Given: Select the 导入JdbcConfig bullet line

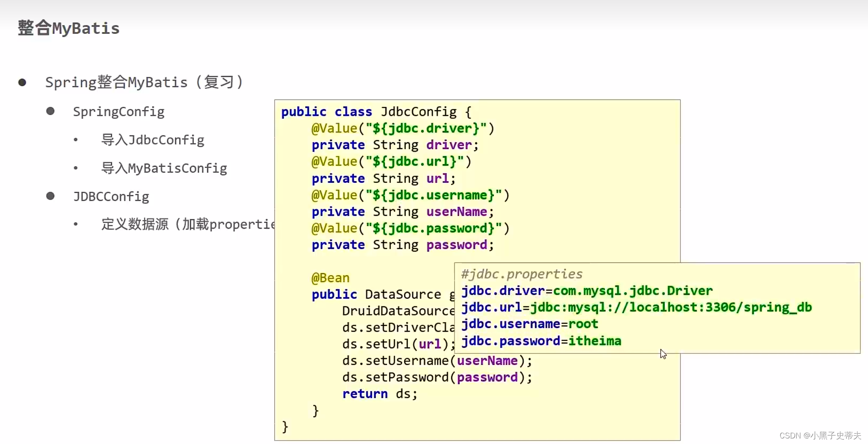Looking at the screenshot, I should click(x=153, y=140).
